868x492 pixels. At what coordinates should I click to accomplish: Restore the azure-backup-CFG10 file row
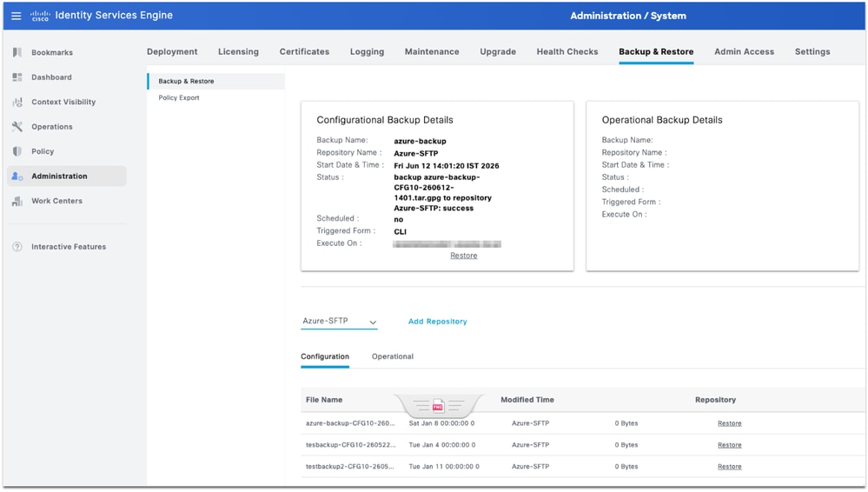[x=729, y=423]
